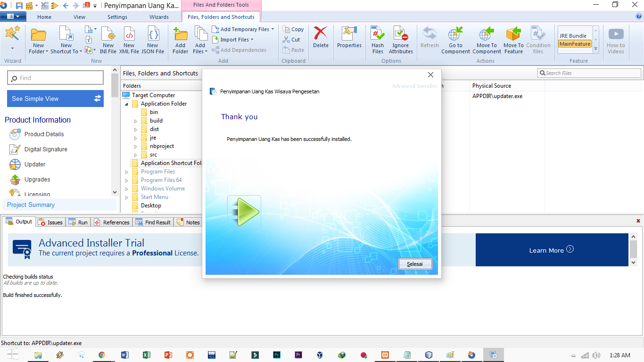Viewport: 644px width, 362px height.
Task: Click the notification envelope icon in title bar
Action: (x=86, y=6)
